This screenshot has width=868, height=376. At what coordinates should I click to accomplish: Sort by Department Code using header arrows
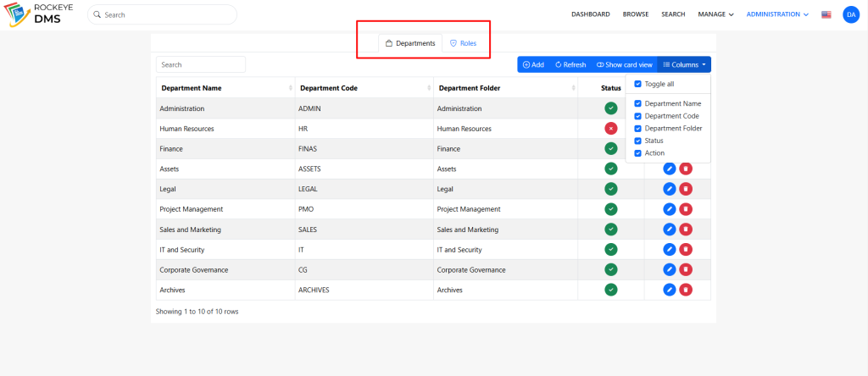[x=429, y=88]
